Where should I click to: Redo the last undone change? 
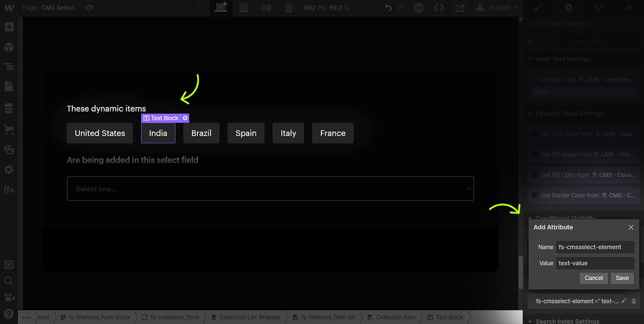(x=401, y=8)
